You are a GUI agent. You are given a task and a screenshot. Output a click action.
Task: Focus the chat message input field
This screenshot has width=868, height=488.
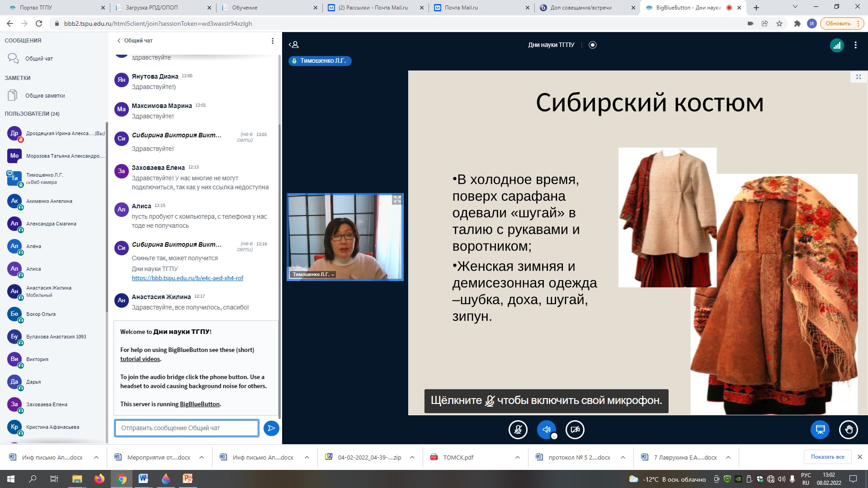tap(187, 428)
